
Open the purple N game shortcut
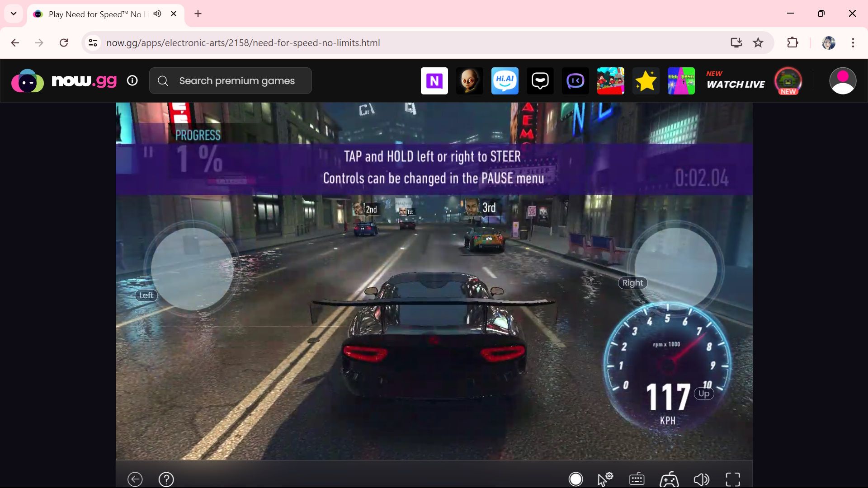click(x=434, y=81)
